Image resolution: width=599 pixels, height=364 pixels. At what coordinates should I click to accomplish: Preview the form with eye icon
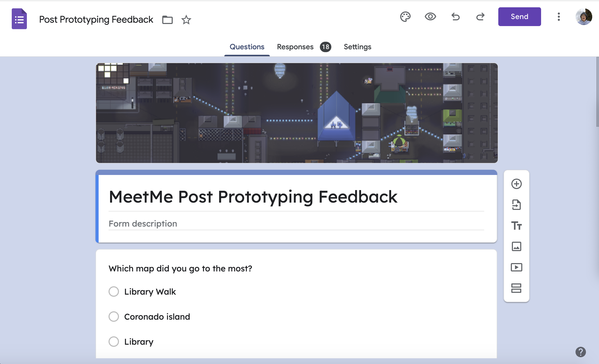430,17
